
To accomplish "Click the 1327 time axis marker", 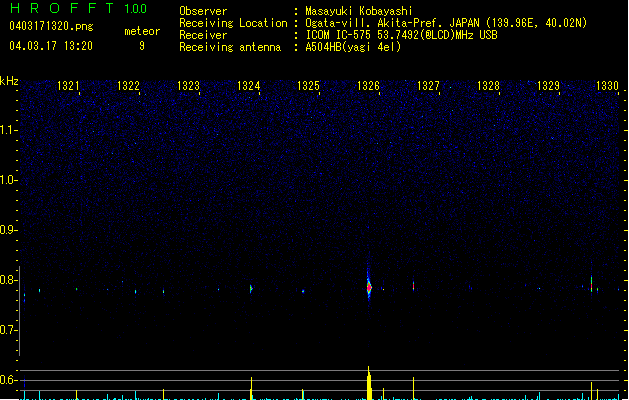I will (x=428, y=85).
